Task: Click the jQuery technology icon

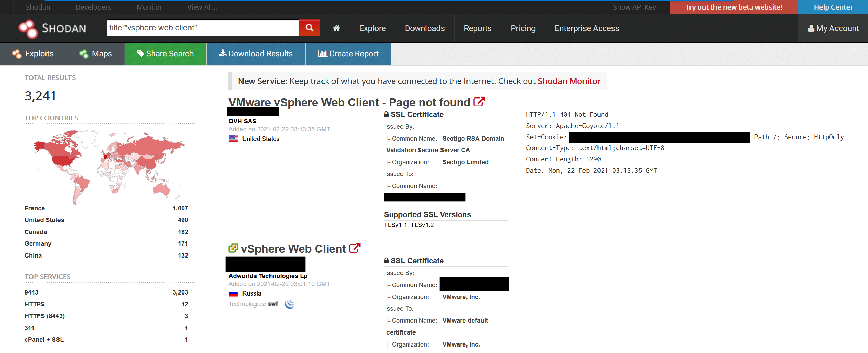Action: (289, 304)
